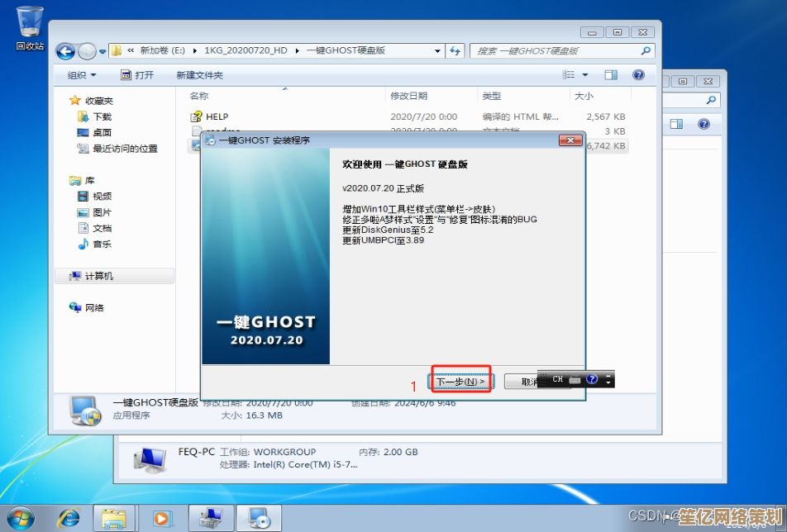Select 收藏夹 (Favorites) in navigation pane
787x532 pixels.
pyautogui.click(x=91, y=101)
